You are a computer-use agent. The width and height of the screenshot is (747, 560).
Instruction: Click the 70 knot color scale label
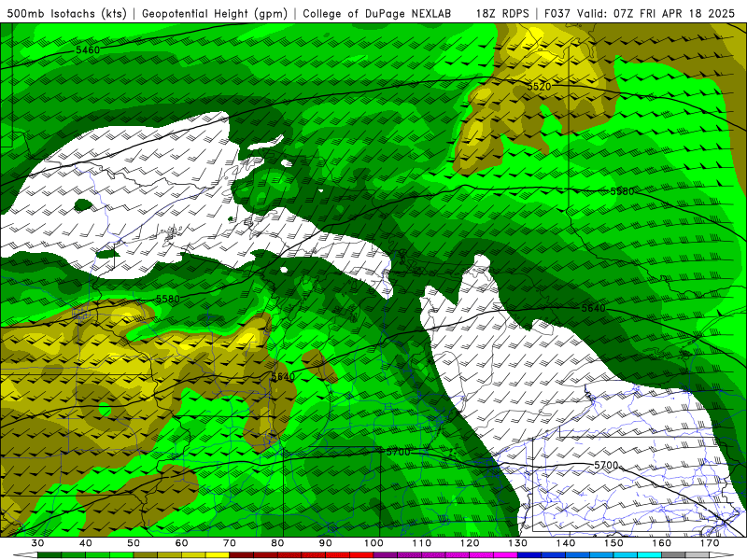click(x=230, y=543)
